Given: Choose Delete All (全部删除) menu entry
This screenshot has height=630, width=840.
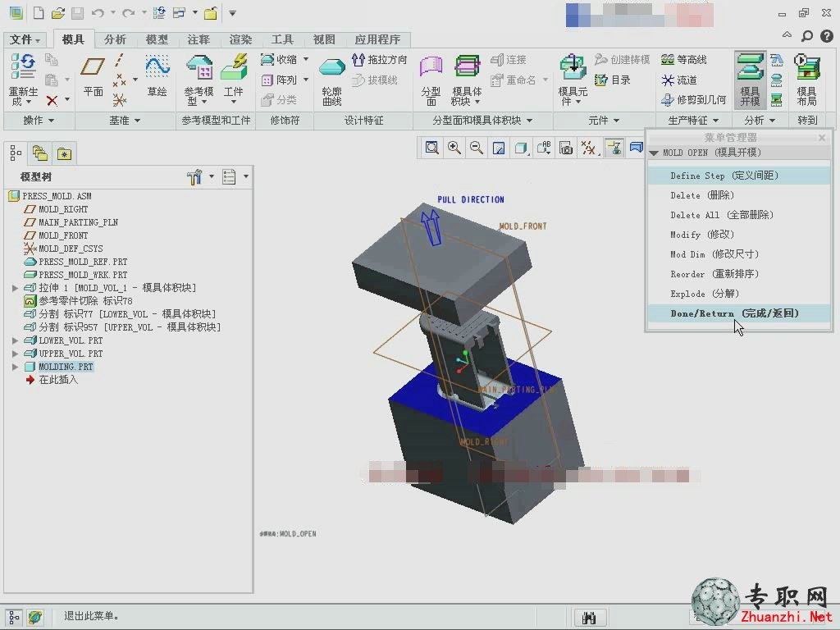Looking at the screenshot, I should (739, 215).
